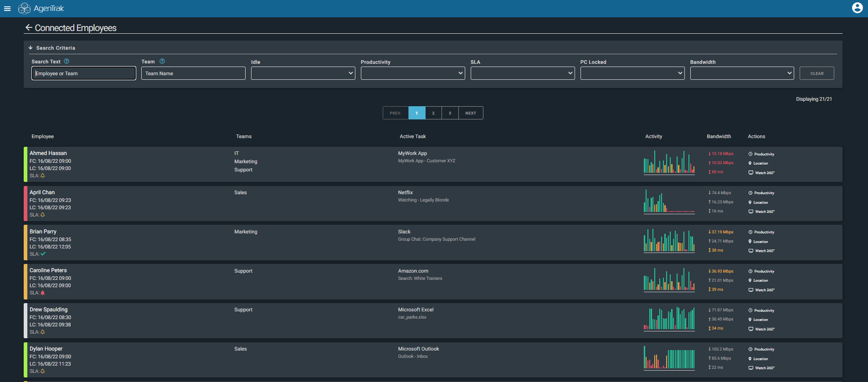Click the CLEAR button
Screen dimensions: 868x382
coord(817,73)
